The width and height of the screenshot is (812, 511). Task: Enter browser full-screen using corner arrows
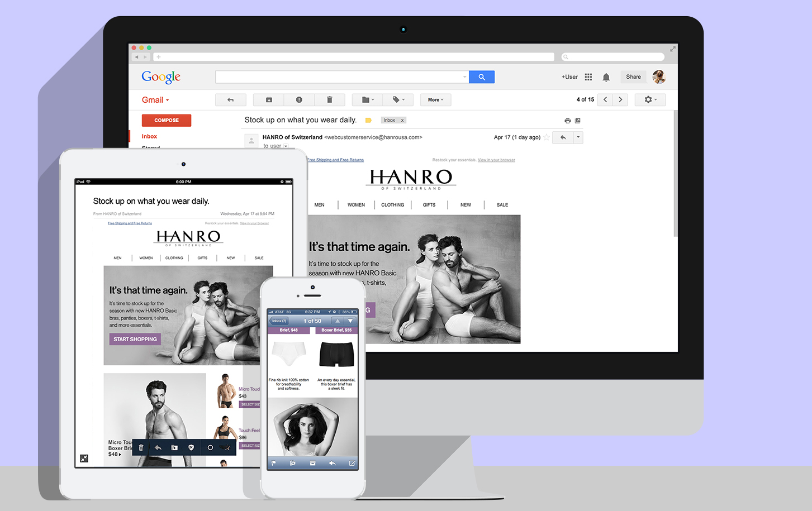pyautogui.click(x=673, y=49)
